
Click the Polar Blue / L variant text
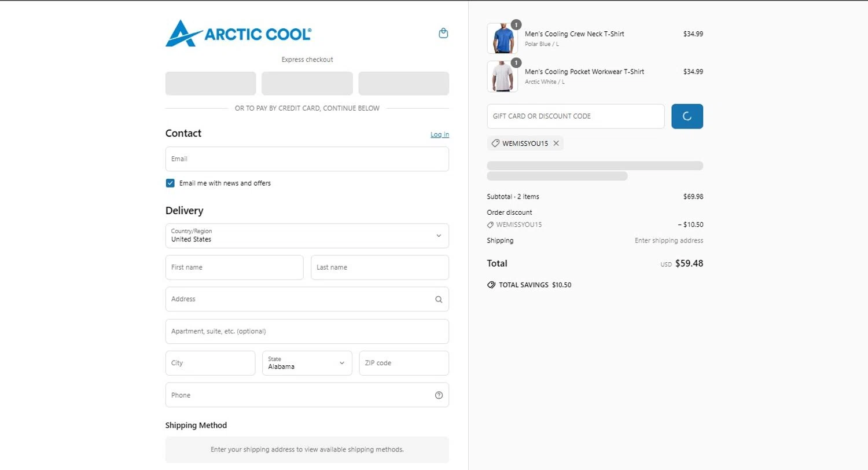[542, 44]
